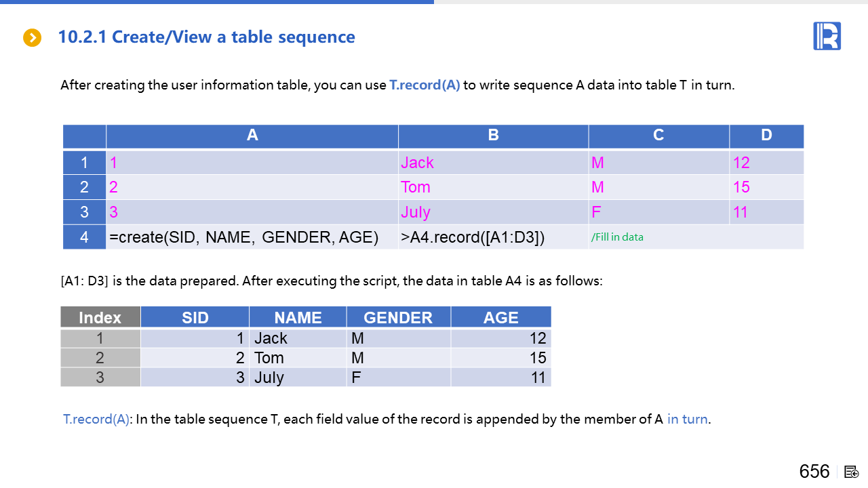Select the column D header of the script grid

coord(766,136)
